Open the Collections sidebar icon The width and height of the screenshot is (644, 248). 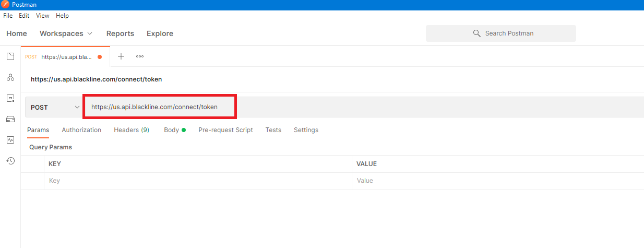coord(10,56)
